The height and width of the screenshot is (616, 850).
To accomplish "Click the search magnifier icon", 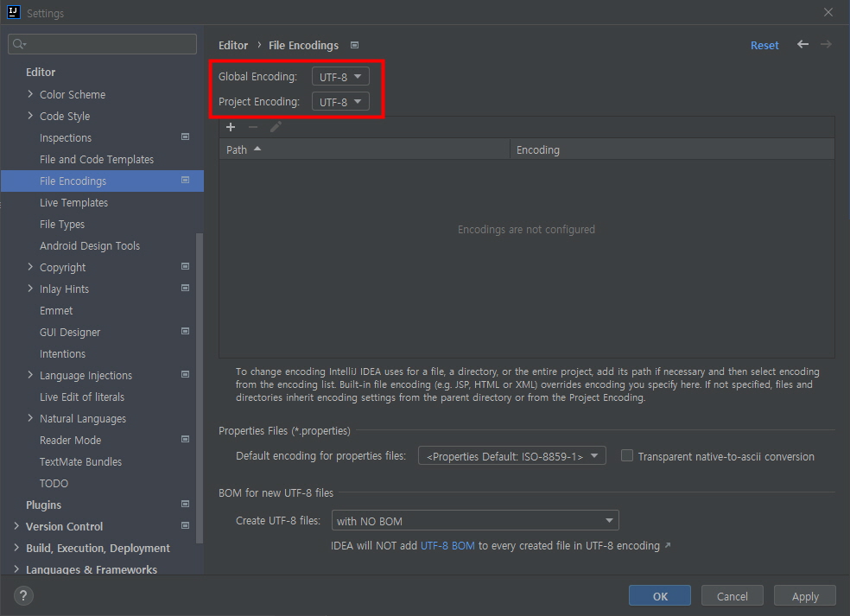I will pyautogui.click(x=19, y=44).
